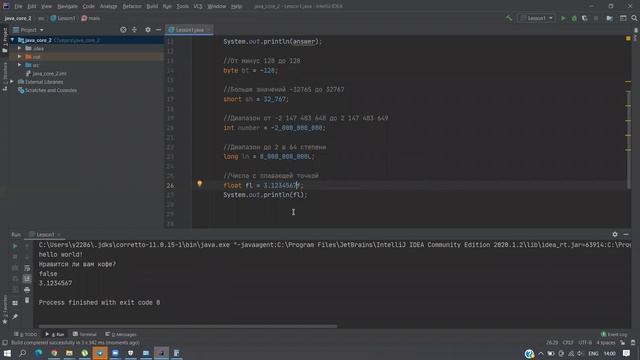Click the inspection warning indicator in the editor

pos(628,38)
